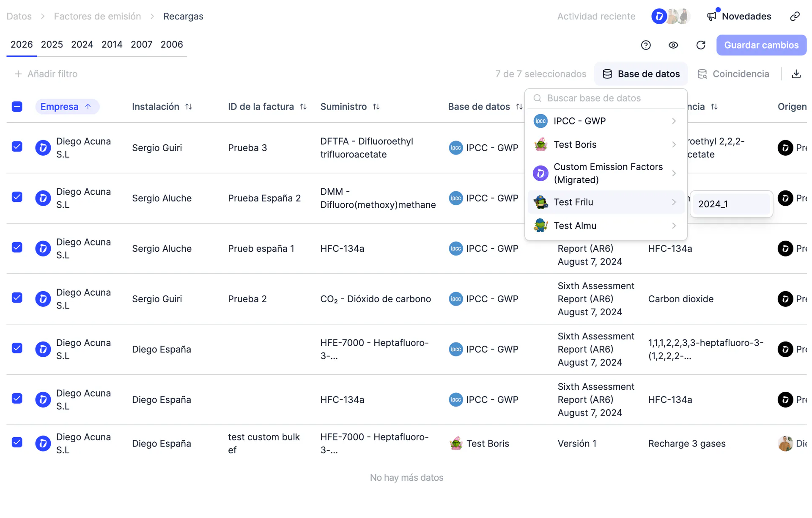
Task: Uncheck the Prueb españa 1 row checkbox
Action: tap(17, 248)
